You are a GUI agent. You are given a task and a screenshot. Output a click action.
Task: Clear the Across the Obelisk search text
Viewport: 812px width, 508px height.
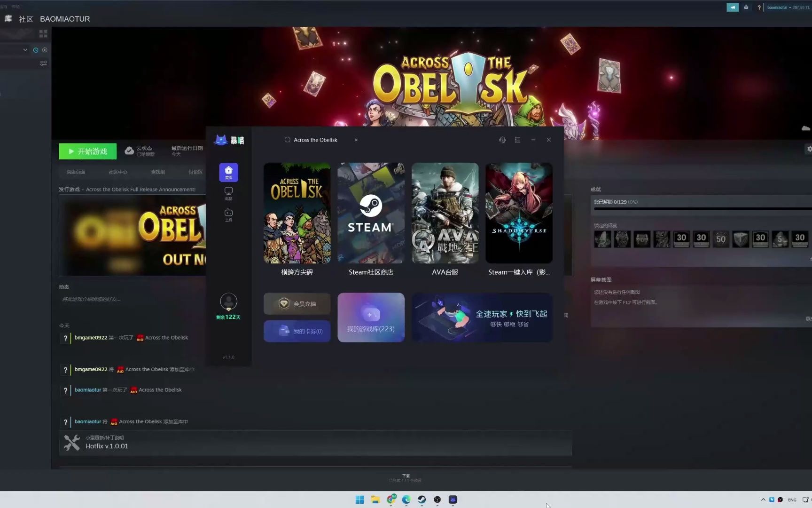click(x=356, y=140)
